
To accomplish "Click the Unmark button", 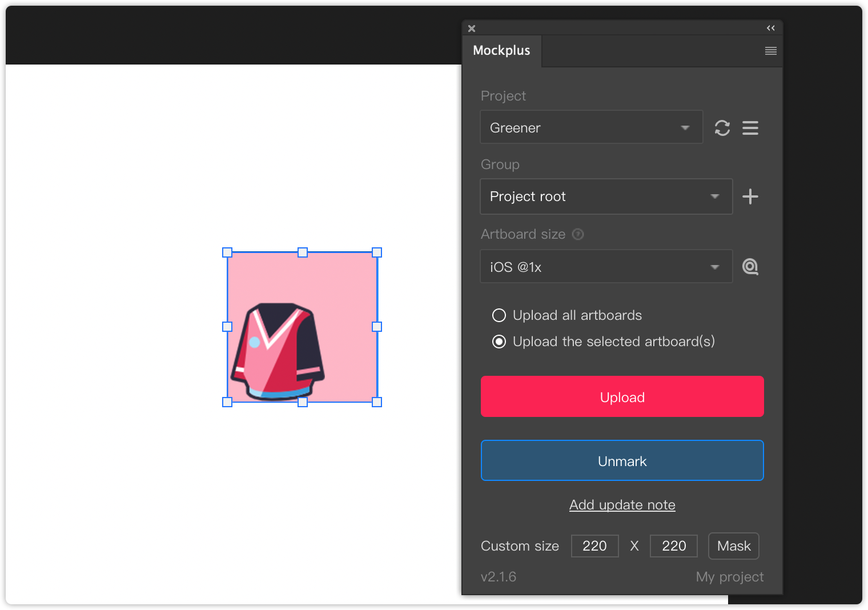I will click(x=622, y=460).
